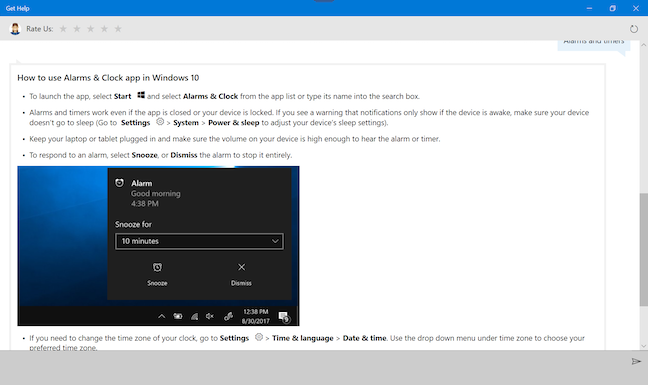
Task: Click the pen/link icon in pictured taskbar
Action: click(228, 316)
